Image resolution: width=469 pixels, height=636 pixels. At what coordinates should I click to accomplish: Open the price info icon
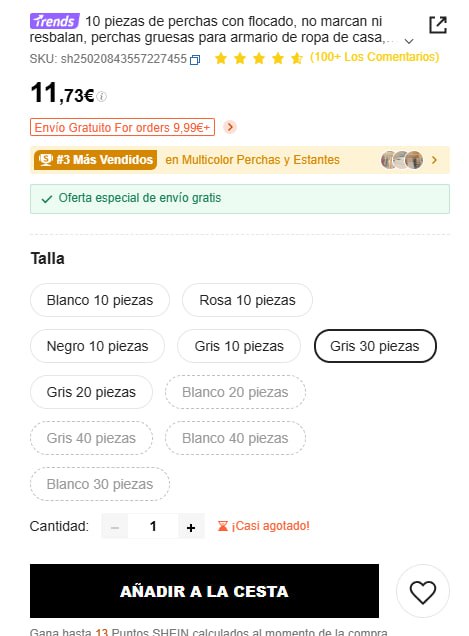102,97
